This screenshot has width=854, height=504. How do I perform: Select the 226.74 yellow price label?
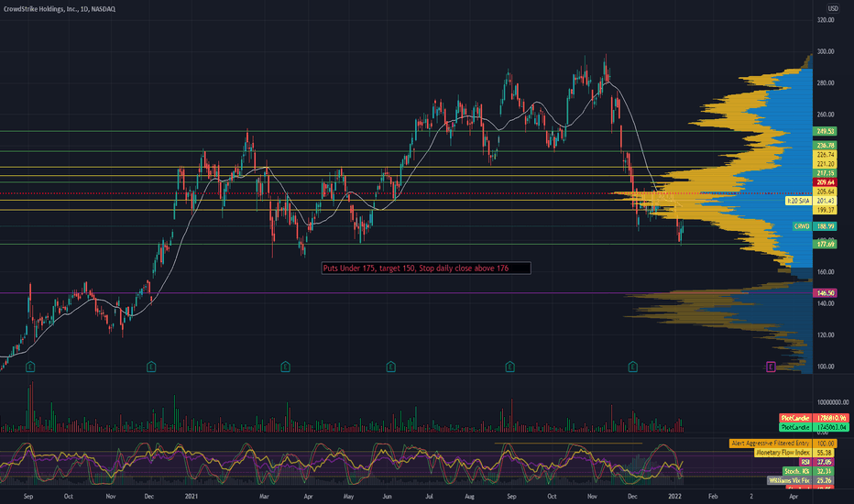point(826,155)
